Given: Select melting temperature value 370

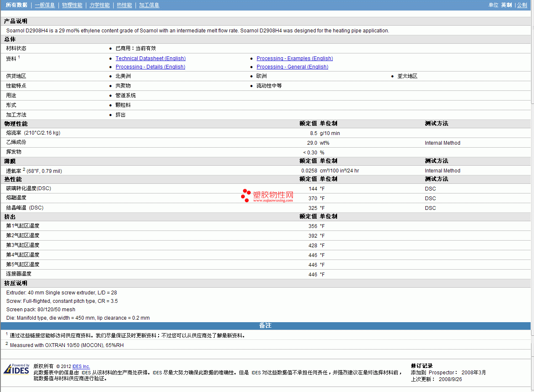Looking at the screenshot, I should pyautogui.click(x=313, y=199).
